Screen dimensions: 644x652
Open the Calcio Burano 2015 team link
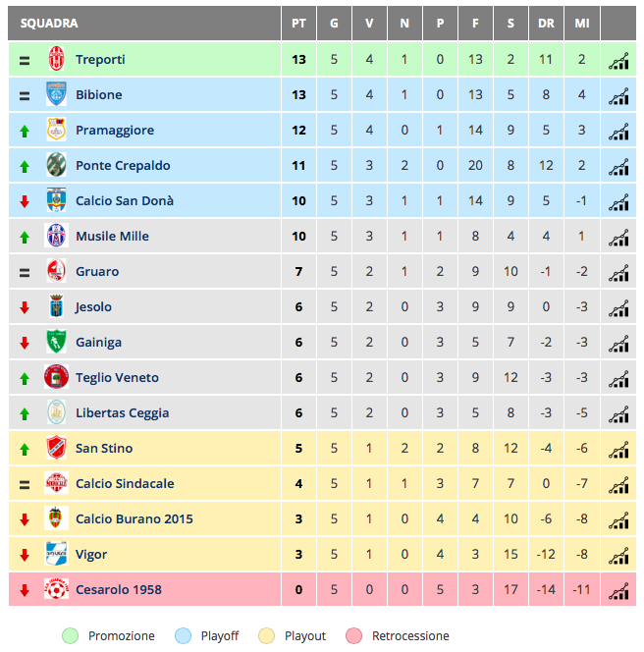tap(134, 518)
